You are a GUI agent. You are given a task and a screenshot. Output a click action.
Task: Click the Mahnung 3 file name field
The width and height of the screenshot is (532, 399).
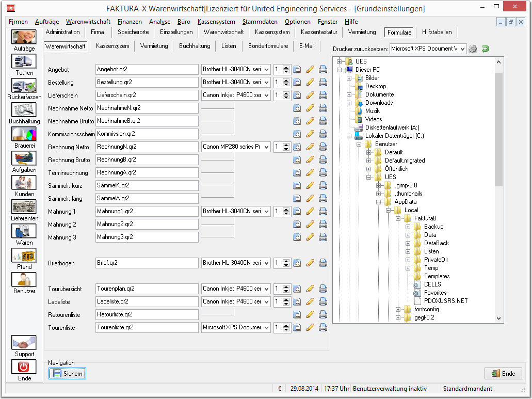(147, 237)
